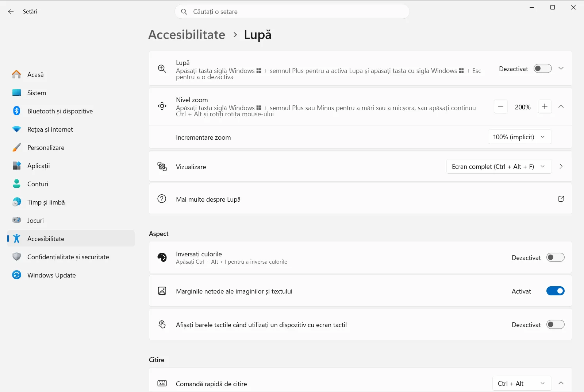584x392 pixels.
Task: Click the Confidențialitate shield icon
Action: point(16,257)
